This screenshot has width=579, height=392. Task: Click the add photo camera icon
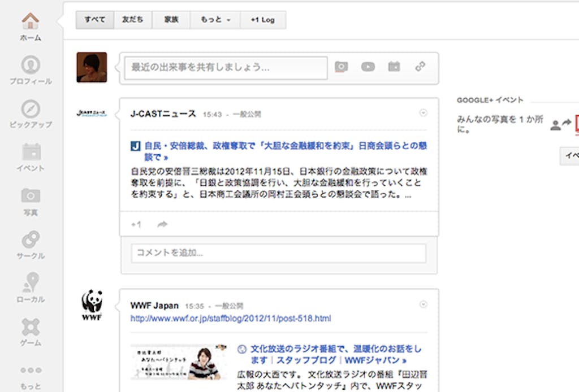341,67
